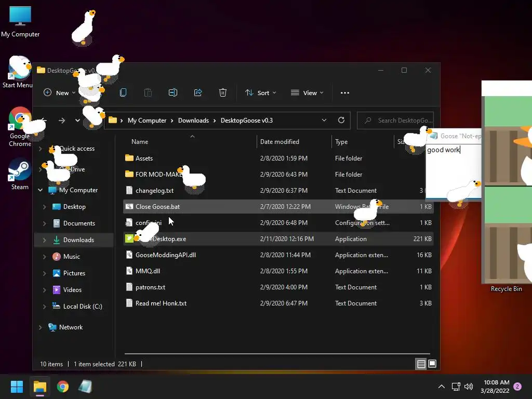Viewport: 532px width, 399px height.
Task: Click the Copy toolbar icon
Action: (x=123, y=92)
